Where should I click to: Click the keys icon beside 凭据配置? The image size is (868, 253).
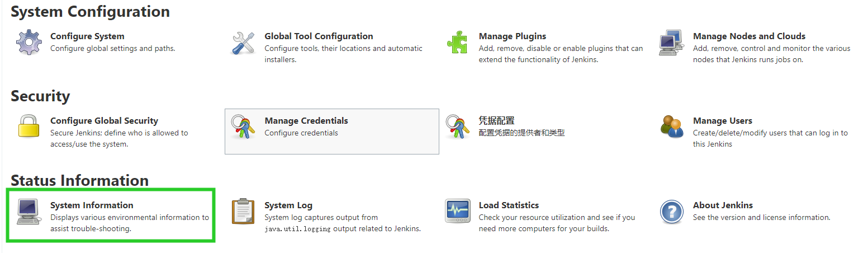[x=457, y=127]
